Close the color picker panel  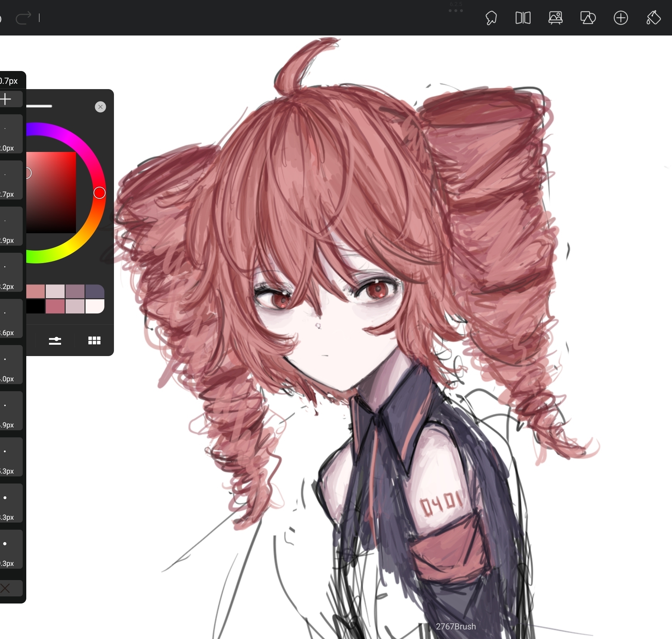100,107
